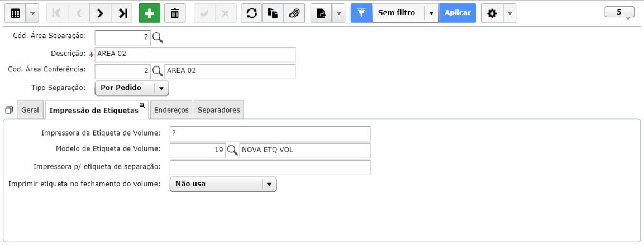Open the Separadores tab
This screenshot has height=245, width=644.
[x=219, y=110]
